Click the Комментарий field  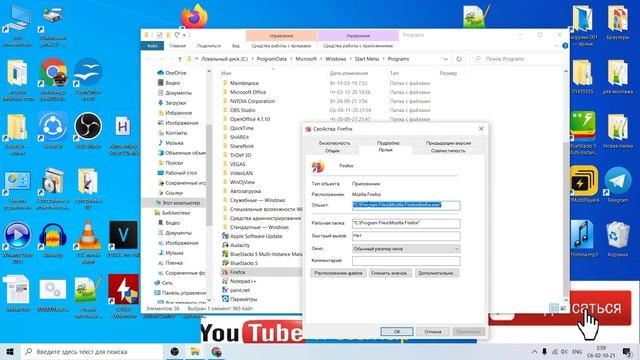[406, 261]
